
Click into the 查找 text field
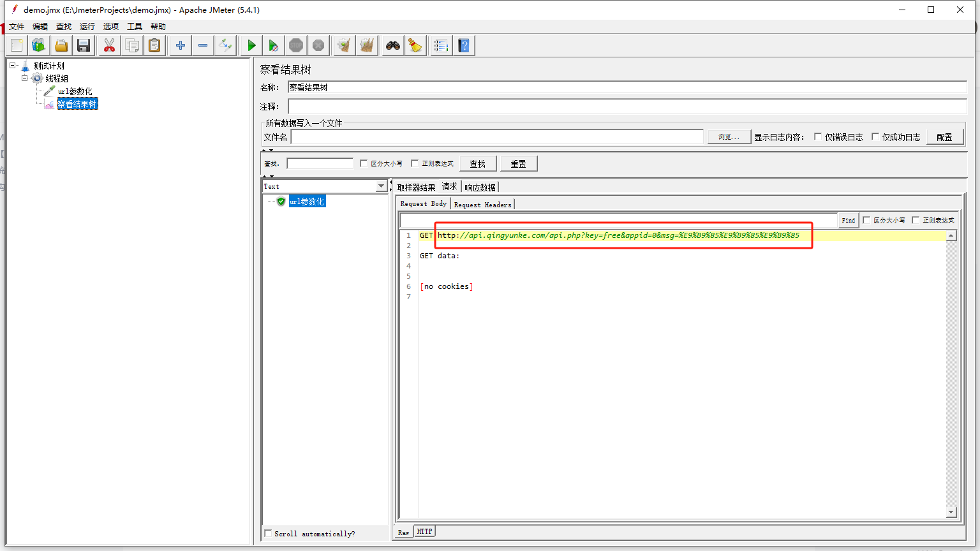click(x=320, y=163)
